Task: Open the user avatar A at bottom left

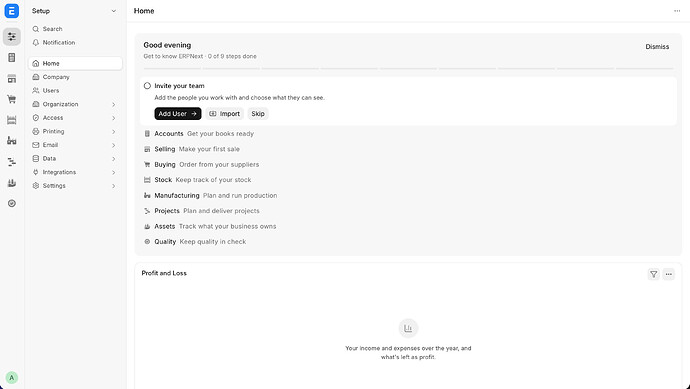Action: click(12, 378)
